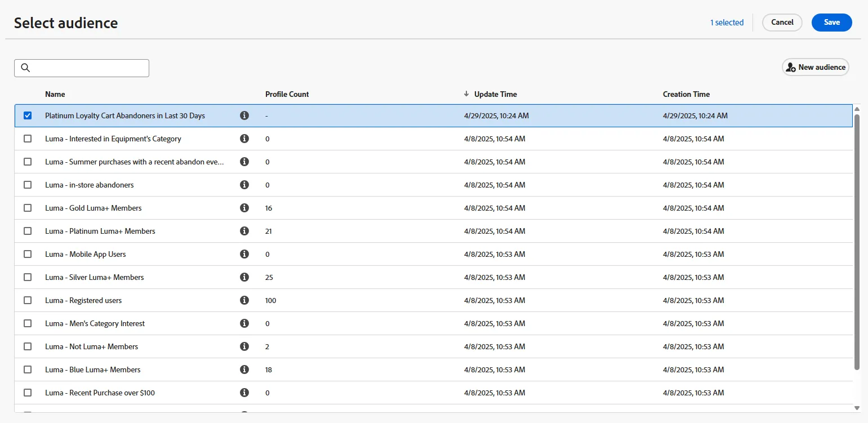Screen dimensions: 868x423
Task: Click info icon for Registered users
Action: coord(244,300)
